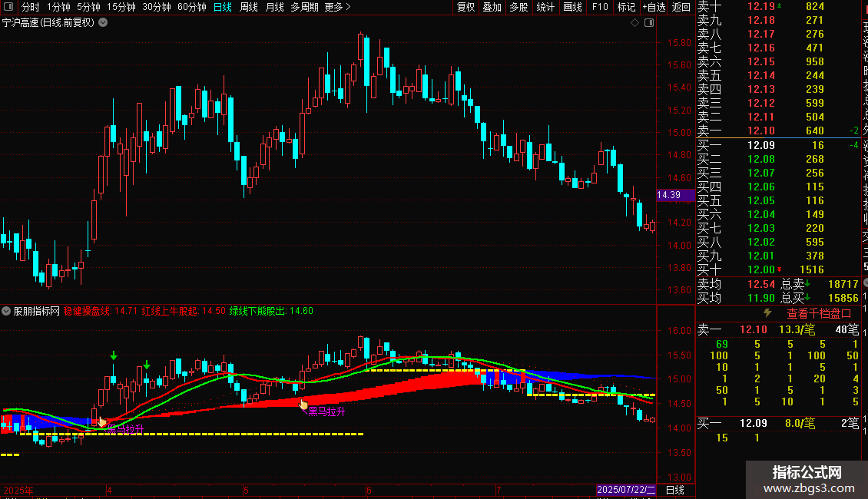Expand the 更多 period options
Image resolution: width=868 pixels, height=499 pixels.
click(337, 7)
